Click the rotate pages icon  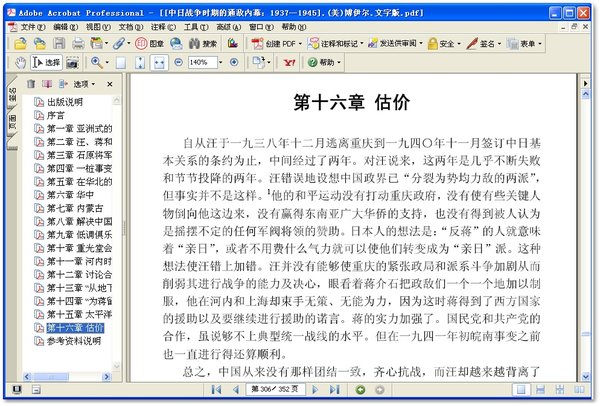(259, 62)
